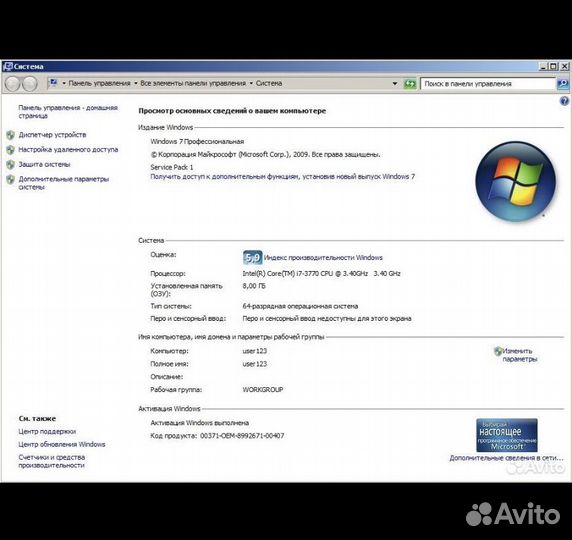Open Центр поддержки link
Screen dimensions: 572x540
(47, 432)
